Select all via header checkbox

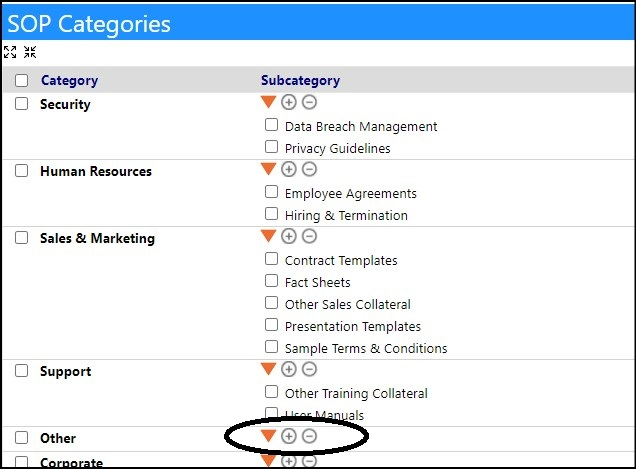point(21,80)
